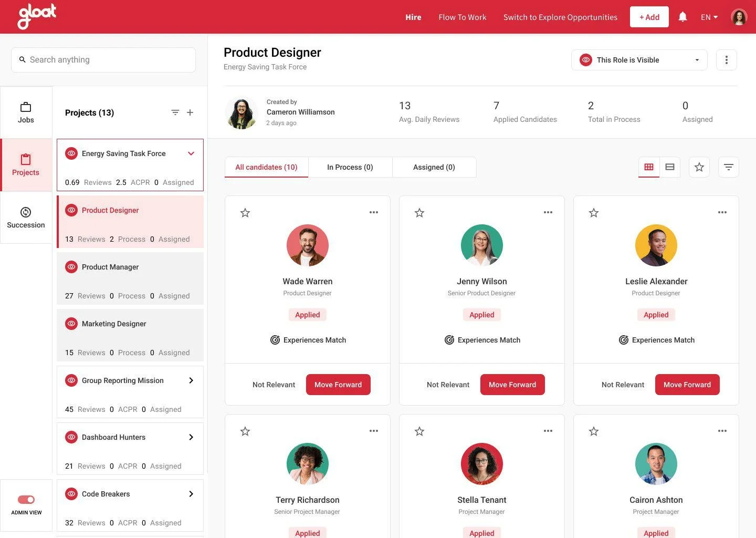Open the notifications bell
Image resolution: width=756 pixels, height=538 pixels.
(682, 17)
